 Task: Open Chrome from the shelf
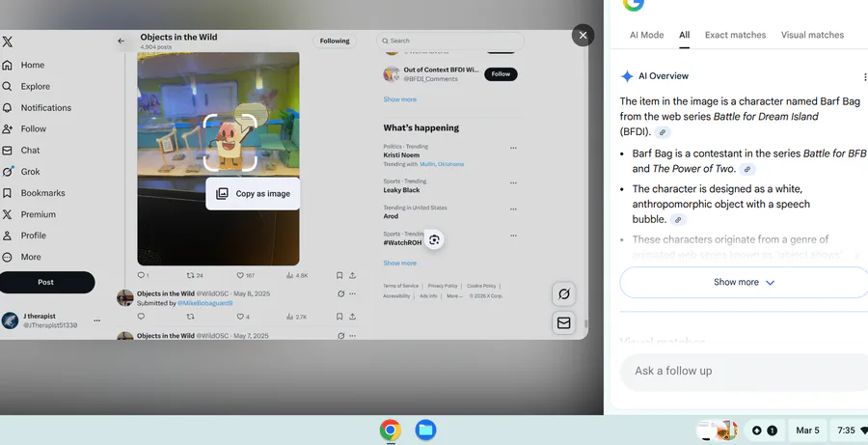(391, 430)
